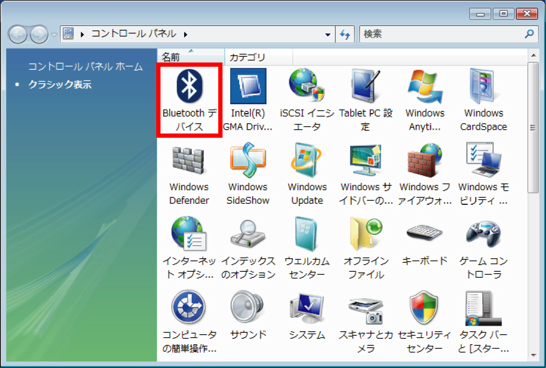
Task: Click the address bar control panel icon
Action: [68, 34]
